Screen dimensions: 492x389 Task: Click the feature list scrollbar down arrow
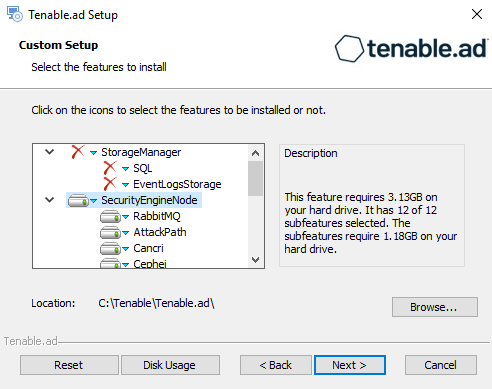click(256, 260)
